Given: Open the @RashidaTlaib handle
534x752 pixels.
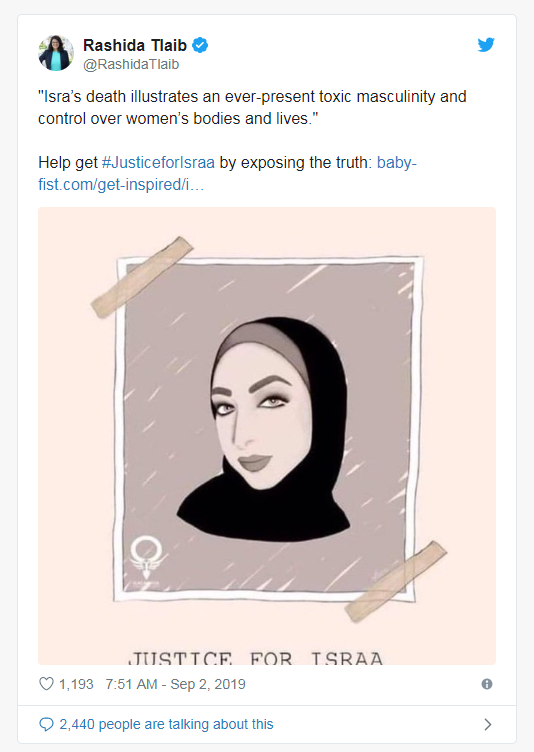Looking at the screenshot, I should point(131,64).
